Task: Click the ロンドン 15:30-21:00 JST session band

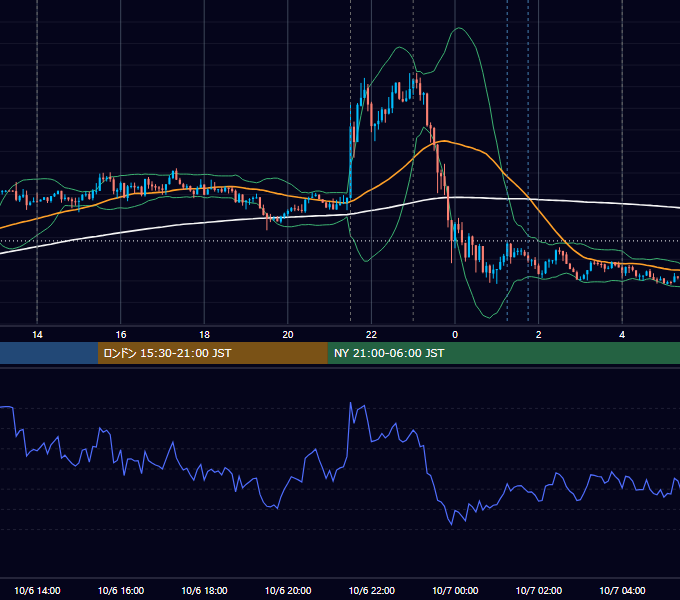Action: (x=212, y=353)
